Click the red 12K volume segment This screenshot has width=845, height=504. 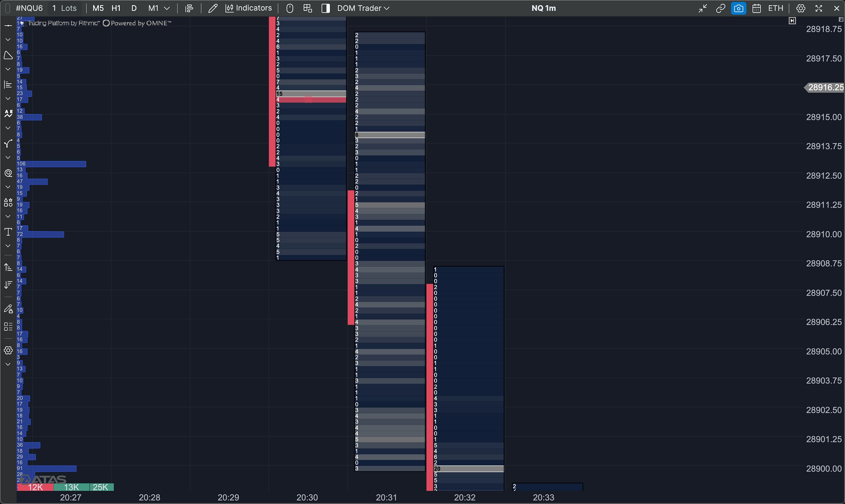click(x=35, y=487)
